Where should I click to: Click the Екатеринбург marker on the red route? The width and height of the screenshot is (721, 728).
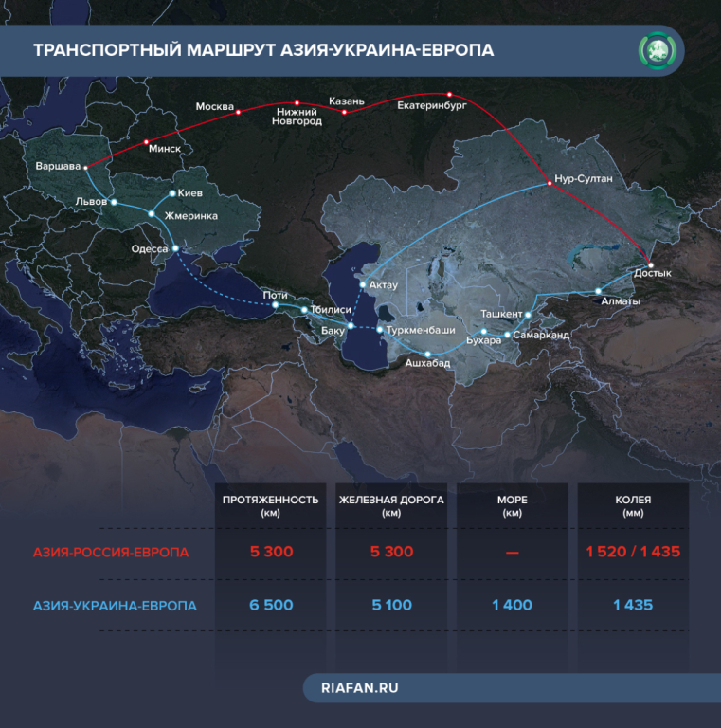(449, 94)
